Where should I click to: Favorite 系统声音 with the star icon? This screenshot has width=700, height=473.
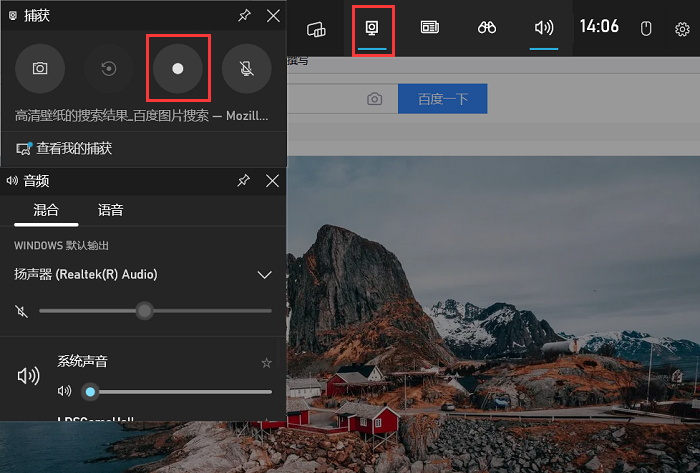[x=267, y=363]
